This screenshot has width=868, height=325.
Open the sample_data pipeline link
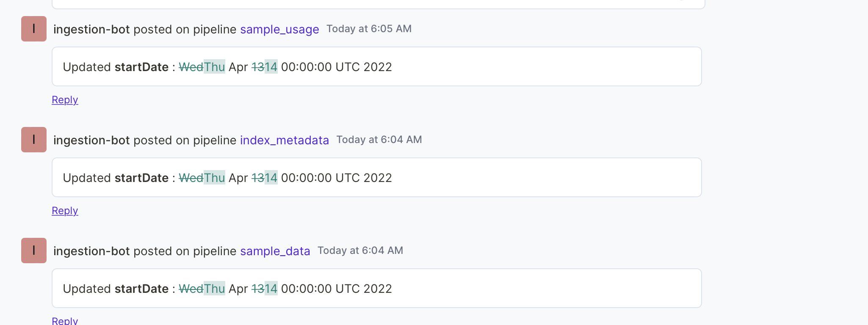(x=275, y=251)
